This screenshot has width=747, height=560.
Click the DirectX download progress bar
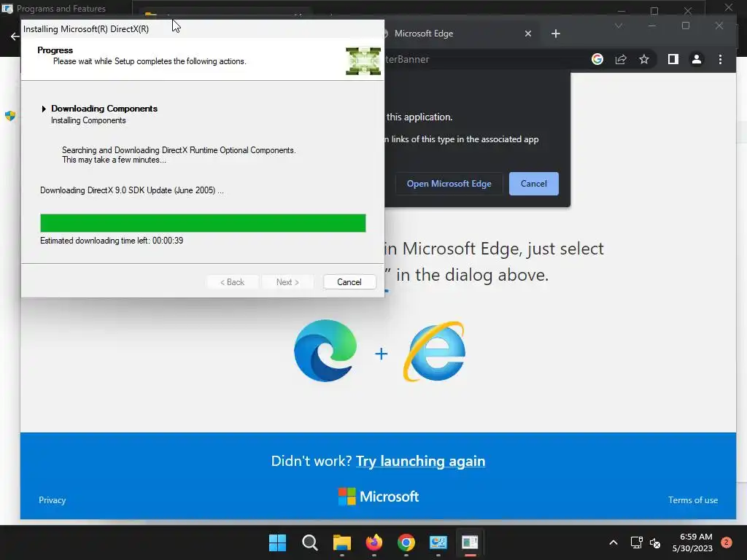click(203, 223)
